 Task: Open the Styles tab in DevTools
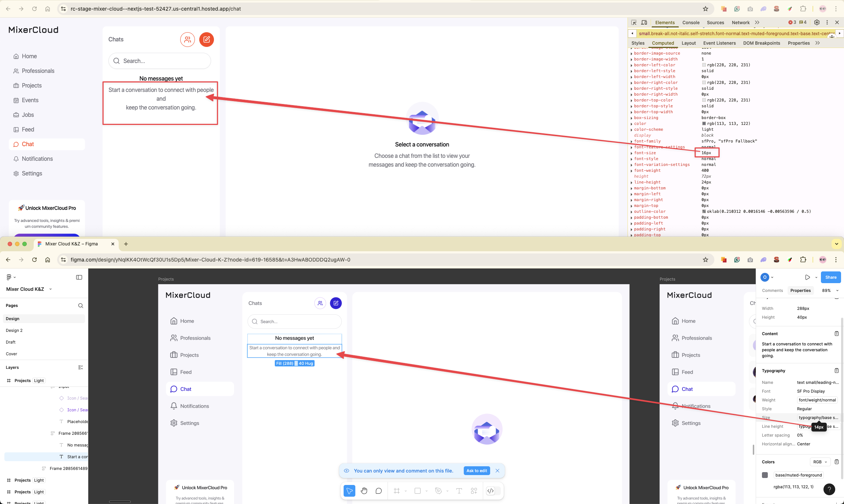tap(638, 43)
